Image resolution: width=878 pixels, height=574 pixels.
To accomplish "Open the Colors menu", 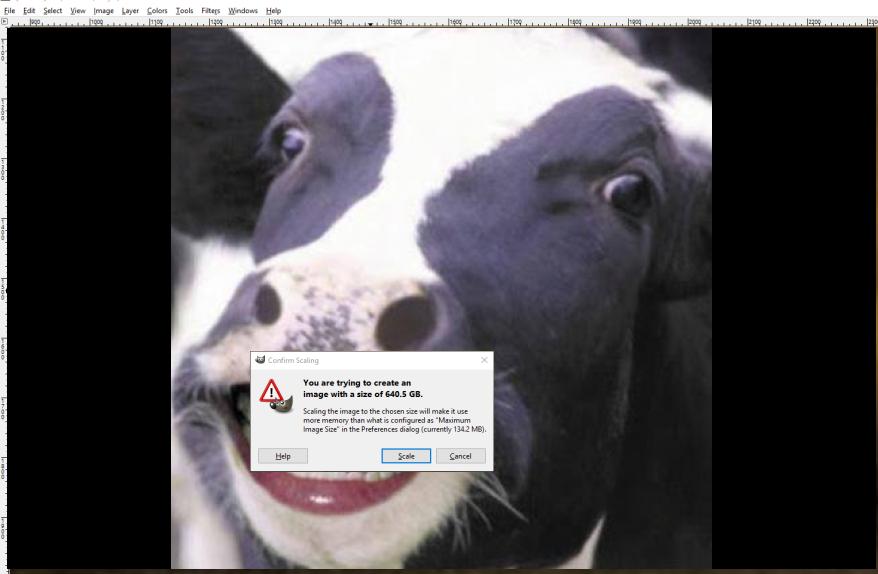I will click(x=157, y=10).
